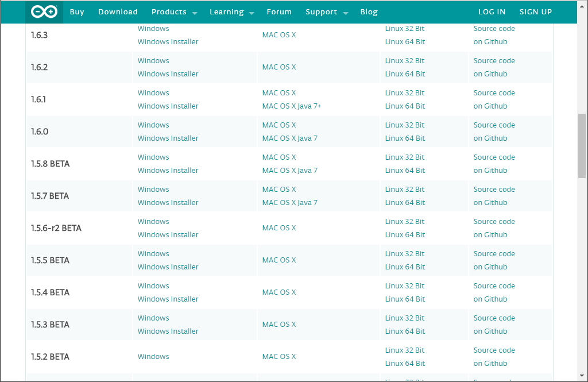
Task: Download MAC OS X Java 7 for 1.5.7 BETA
Action: point(289,203)
